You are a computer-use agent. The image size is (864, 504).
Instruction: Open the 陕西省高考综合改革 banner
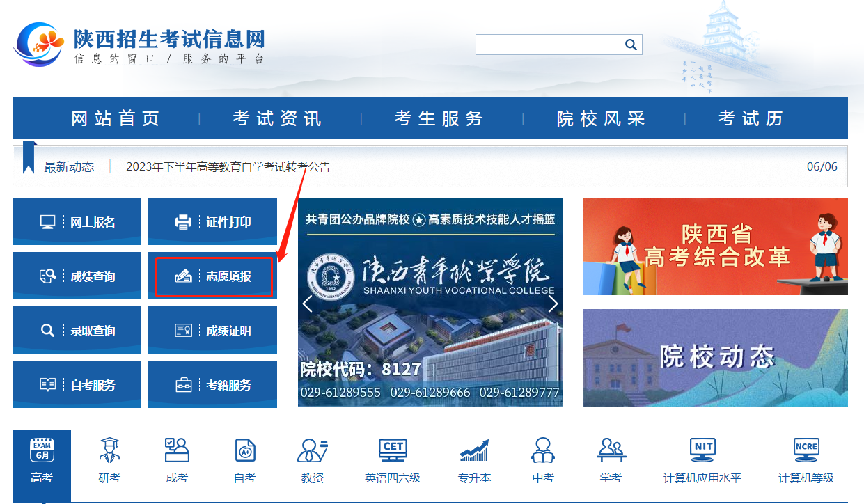716,246
